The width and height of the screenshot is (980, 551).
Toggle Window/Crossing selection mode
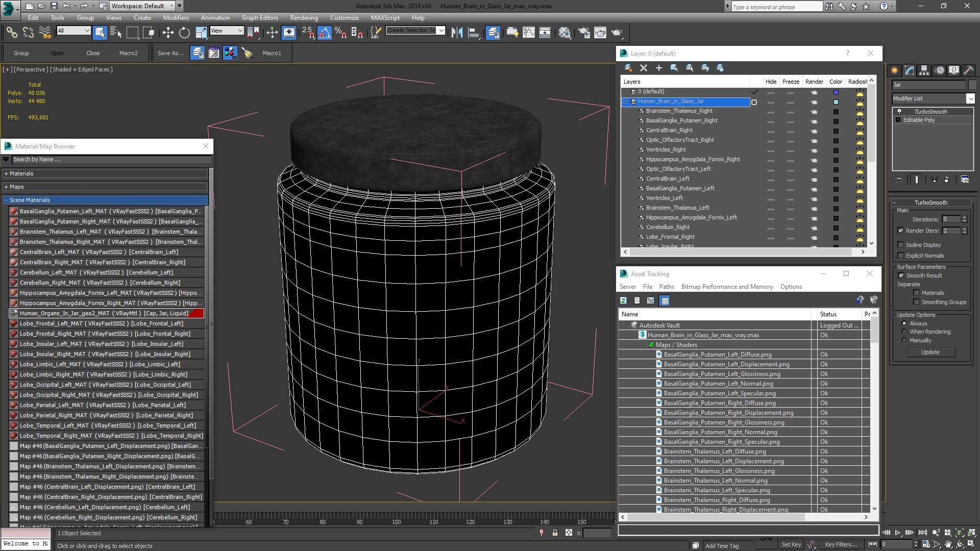pyautogui.click(x=149, y=33)
